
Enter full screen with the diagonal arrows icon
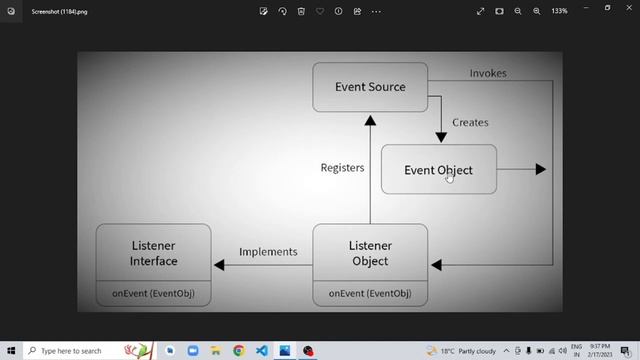click(x=480, y=11)
